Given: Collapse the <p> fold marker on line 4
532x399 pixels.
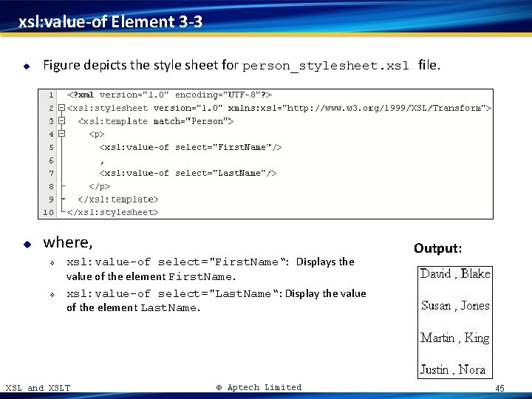Looking at the screenshot, I should point(62,134).
